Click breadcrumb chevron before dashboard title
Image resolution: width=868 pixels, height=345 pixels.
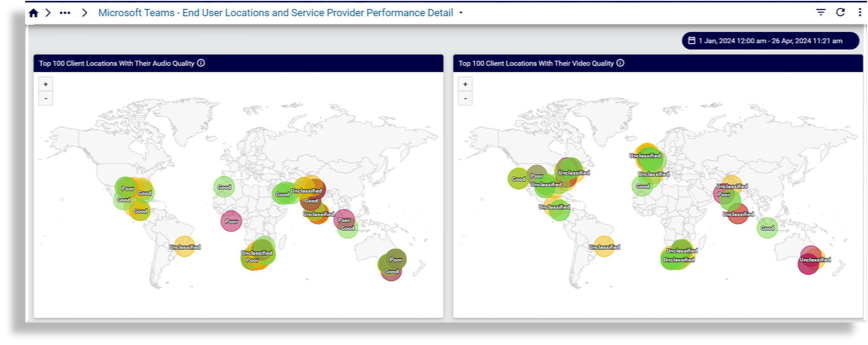85,13
